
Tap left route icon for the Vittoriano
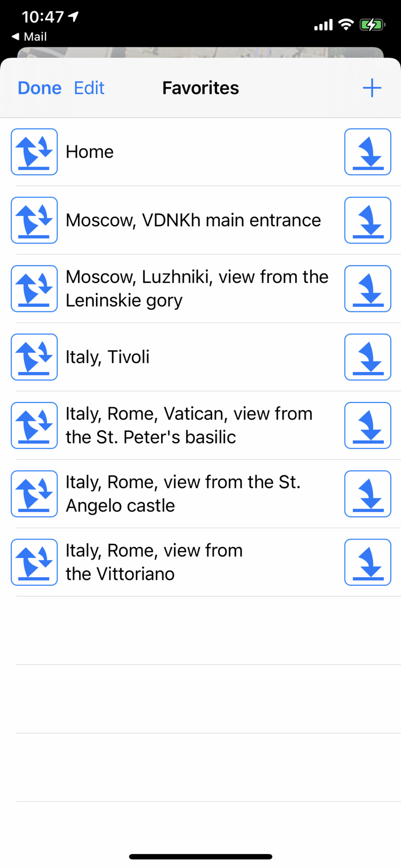[34, 562]
